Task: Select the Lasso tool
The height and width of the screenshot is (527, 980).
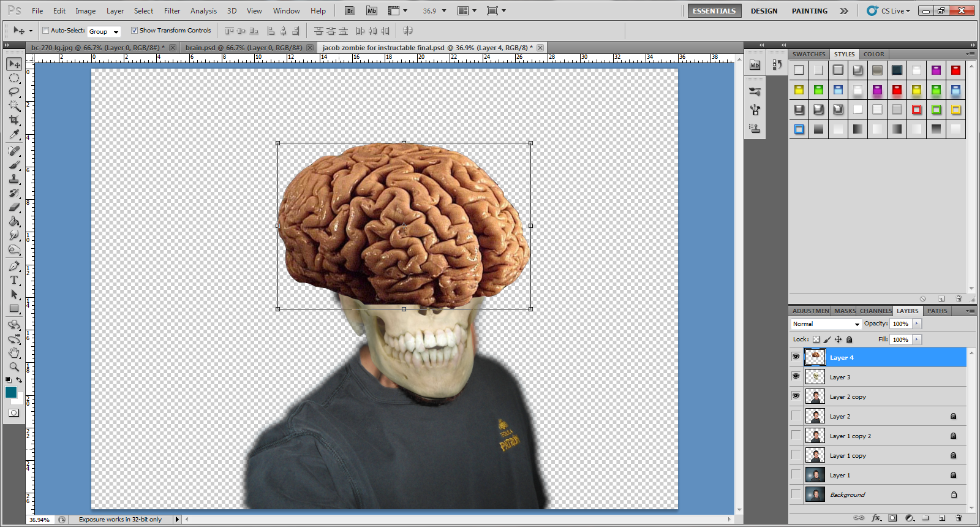Action: 15,91
